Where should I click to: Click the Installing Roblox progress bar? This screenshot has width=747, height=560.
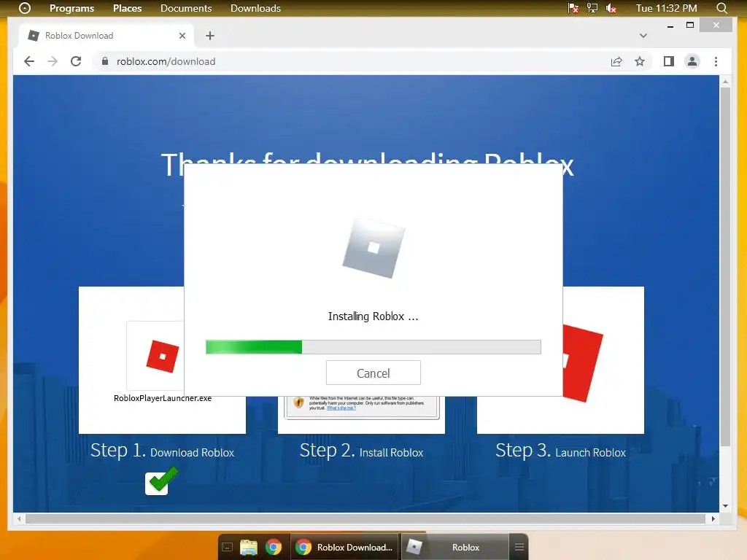(x=373, y=346)
